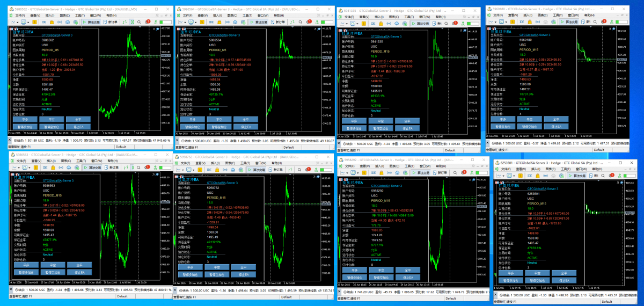Open Signals broadcast icon in window 5986562
This screenshot has width=644, height=306.
tap(60, 22)
